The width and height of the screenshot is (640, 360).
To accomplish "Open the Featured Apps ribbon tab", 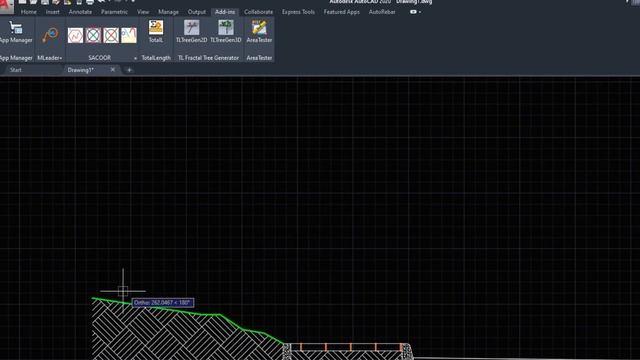I will click(342, 12).
